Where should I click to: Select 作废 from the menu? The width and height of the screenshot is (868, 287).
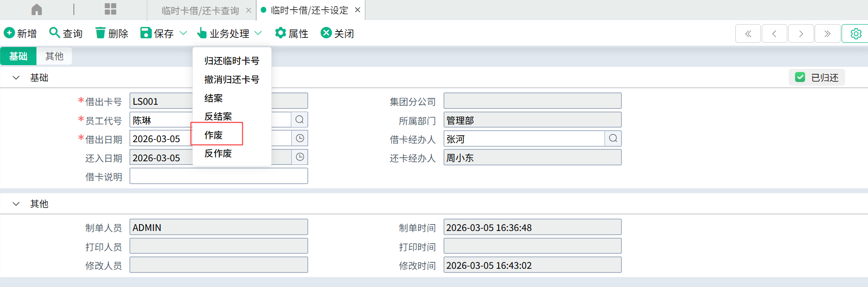point(213,135)
